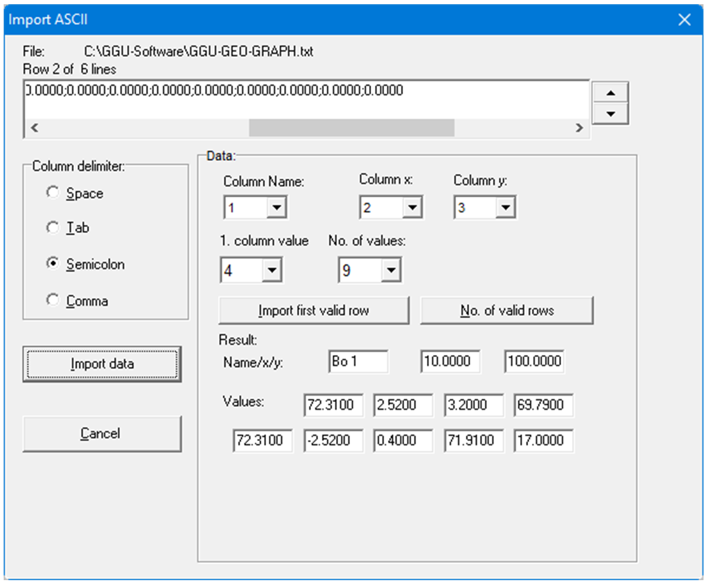Open the No. of values dropdown

click(x=390, y=270)
